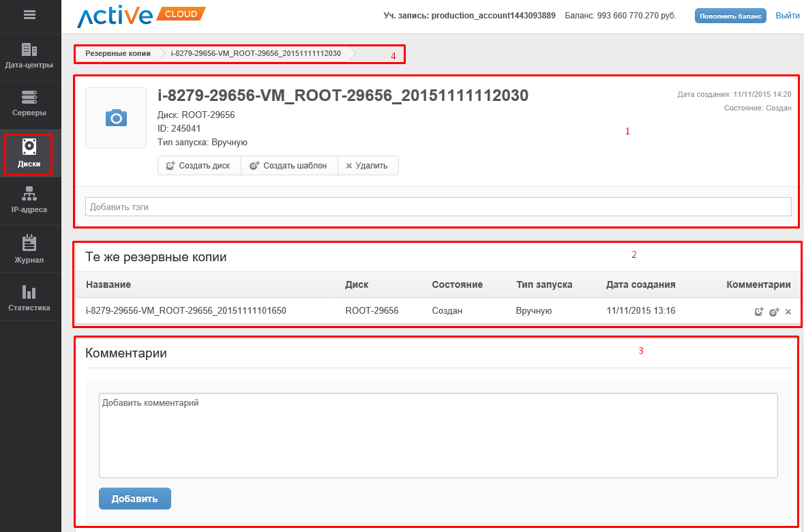This screenshot has width=804, height=532.
Task: Open Журнал in the sidebar
Action: click(29, 250)
